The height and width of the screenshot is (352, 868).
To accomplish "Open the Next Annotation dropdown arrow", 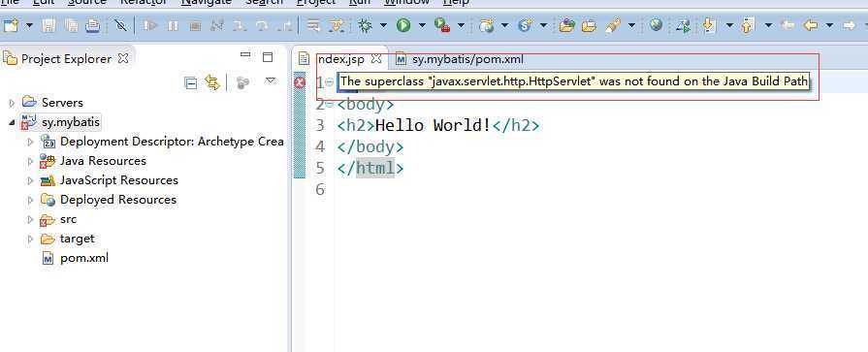I will pos(729,25).
